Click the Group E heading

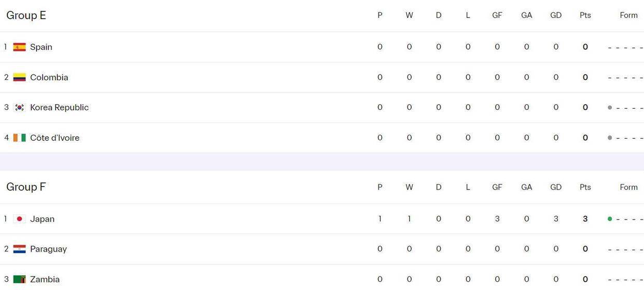26,16
